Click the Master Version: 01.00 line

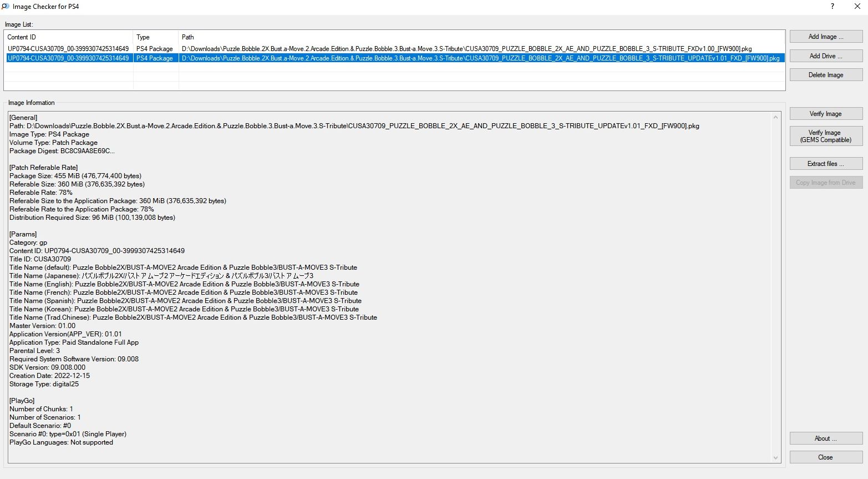(x=42, y=326)
